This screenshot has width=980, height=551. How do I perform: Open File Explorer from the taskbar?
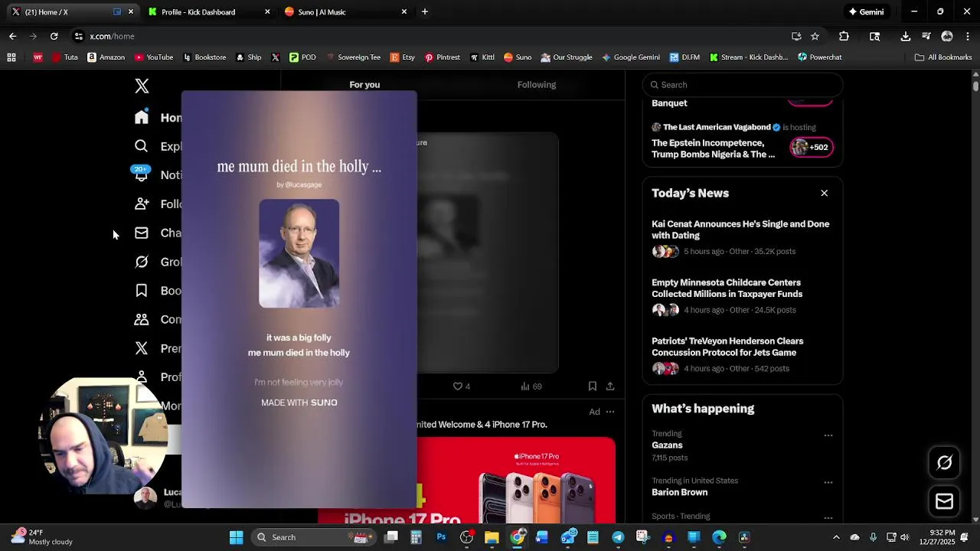coord(492,537)
